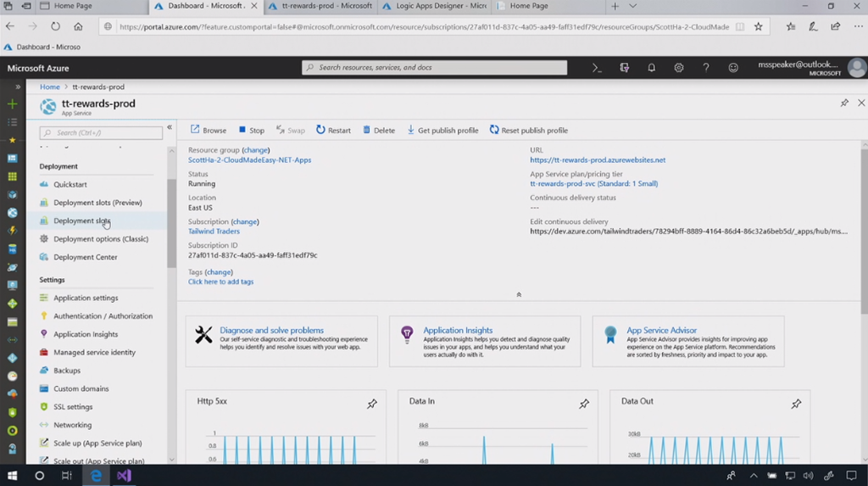
Task: Click the Azure global search bar
Action: (x=434, y=68)
